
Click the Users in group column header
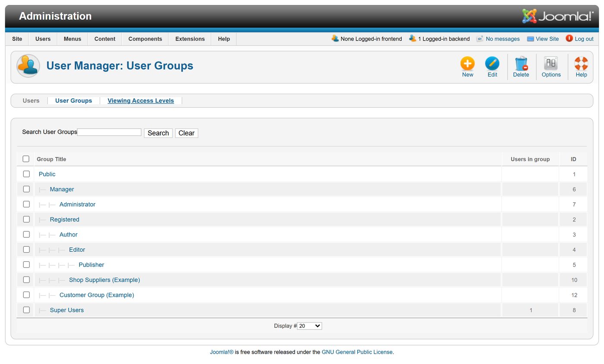[530, 159]
